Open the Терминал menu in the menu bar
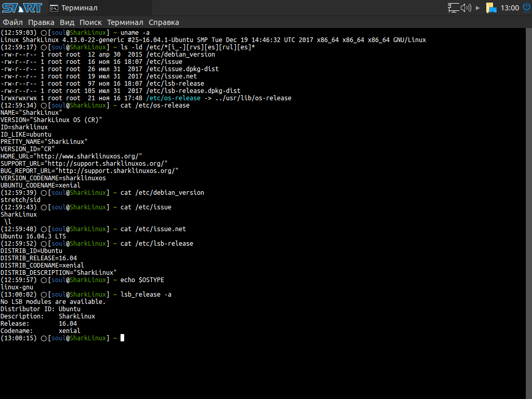Image resolution: width=532 pixels, height=399 pixels. (125, 22)
